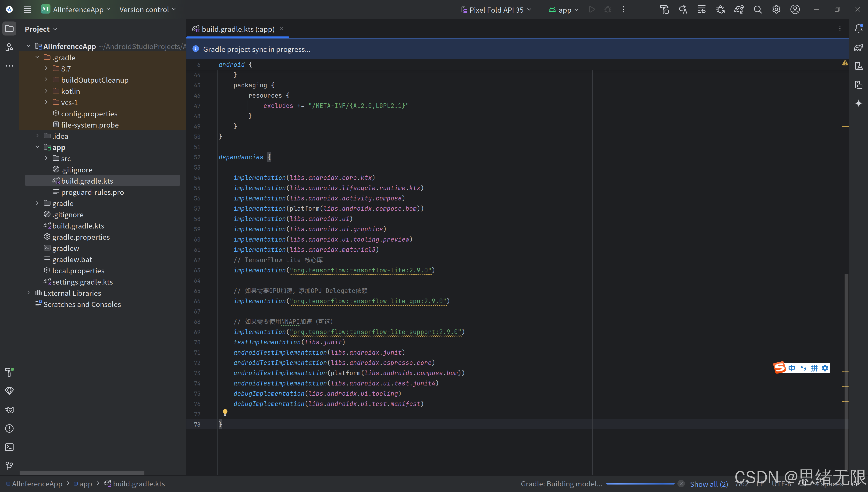Screen dimensions: 868x492
Task: Open the main hamburger menu
Action: [x=27, y=9]
